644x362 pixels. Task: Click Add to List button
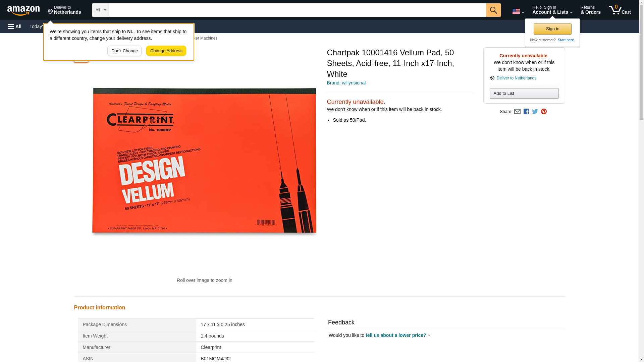pos(524,94)
